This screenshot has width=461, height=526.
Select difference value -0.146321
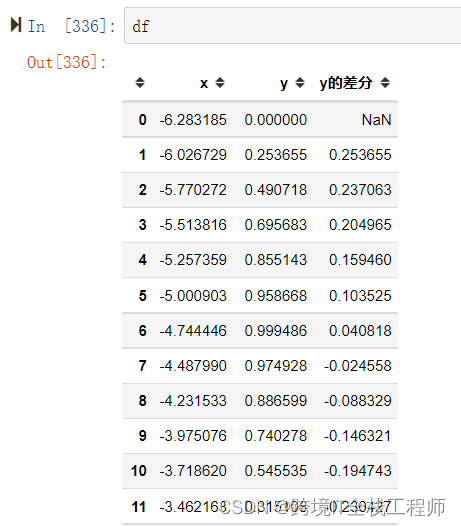coord(358,436)
